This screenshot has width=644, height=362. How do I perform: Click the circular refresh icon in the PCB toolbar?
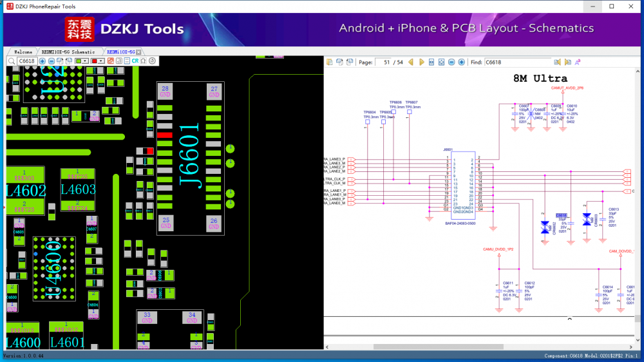coord(153,61)
